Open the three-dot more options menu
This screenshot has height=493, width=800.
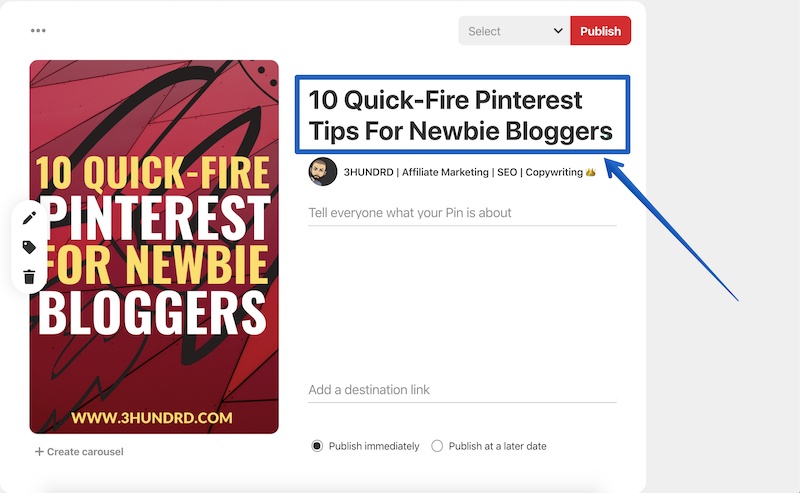tap(38, 31)
